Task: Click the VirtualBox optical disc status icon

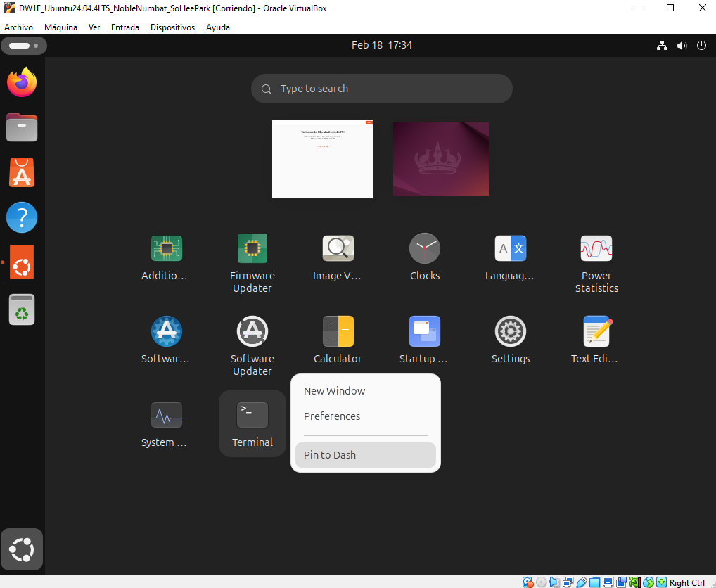Action: (542, 582)
